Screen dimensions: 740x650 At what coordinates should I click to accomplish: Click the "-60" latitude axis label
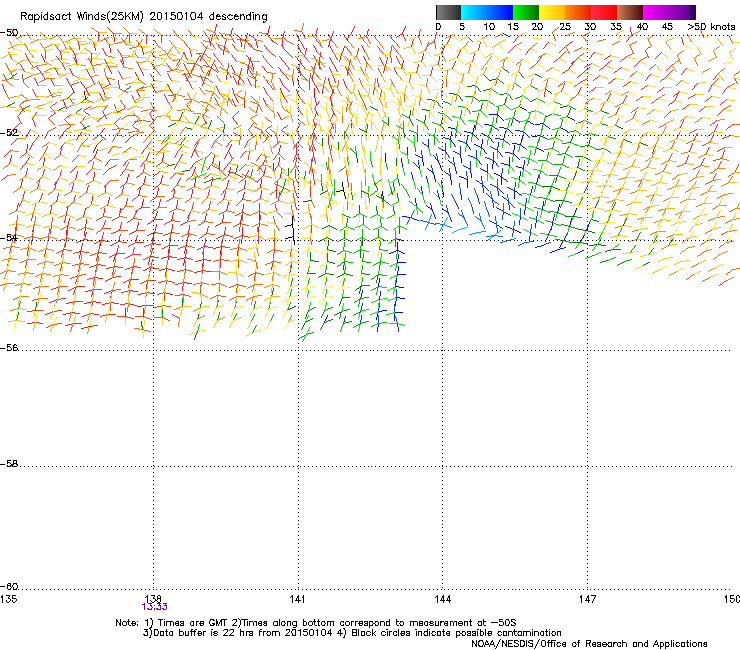(x=9, y=587)
